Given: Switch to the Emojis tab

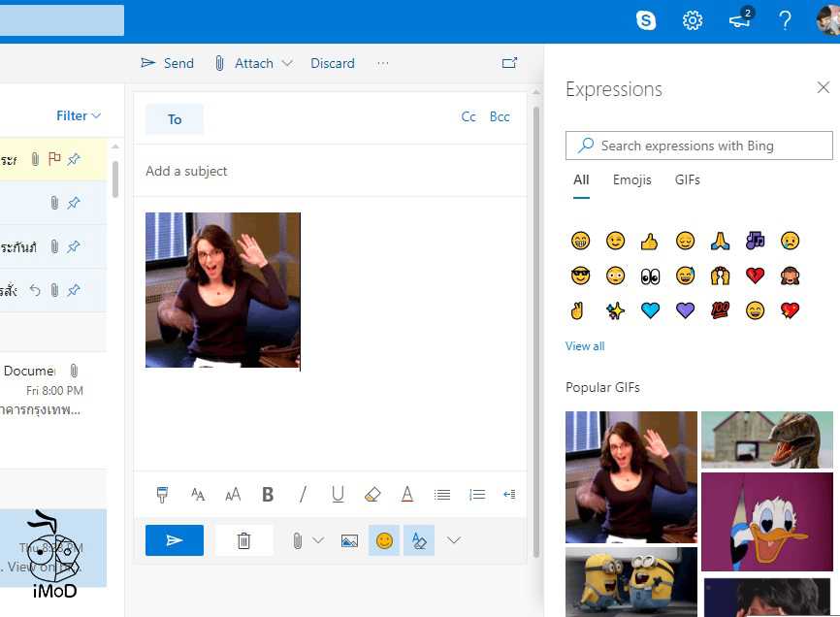Looking at the screenshot, I should [x=631, y=179].
